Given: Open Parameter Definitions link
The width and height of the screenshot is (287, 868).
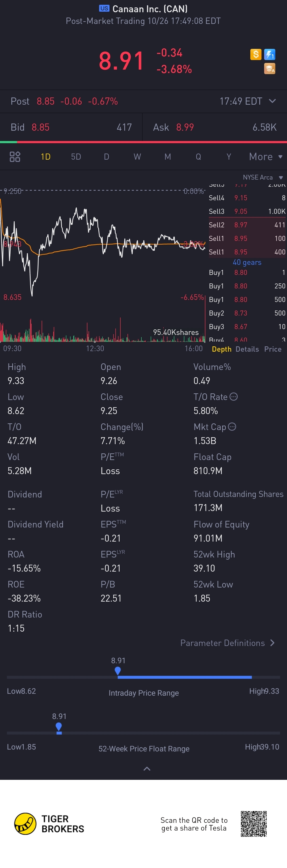Looking at the screenshot, I should point(228,643).
